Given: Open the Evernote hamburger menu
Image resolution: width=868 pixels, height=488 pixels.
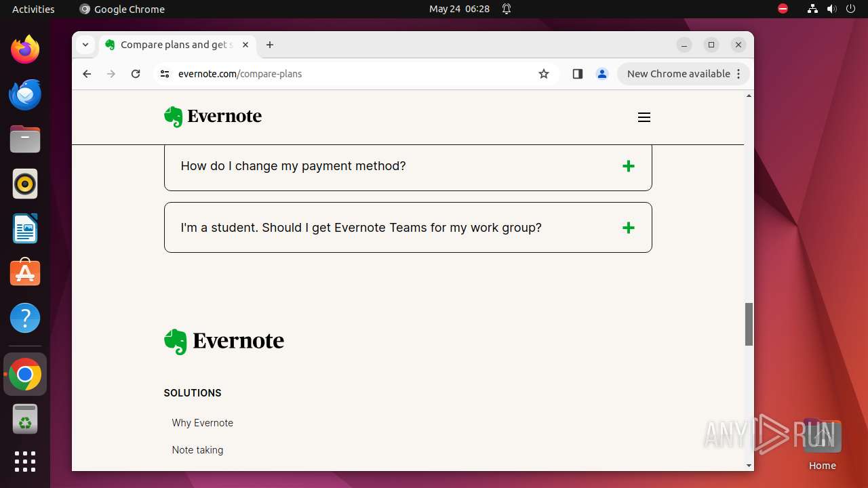Looking at the screenshot, I should pyautogui.click(x=644, y=117).
